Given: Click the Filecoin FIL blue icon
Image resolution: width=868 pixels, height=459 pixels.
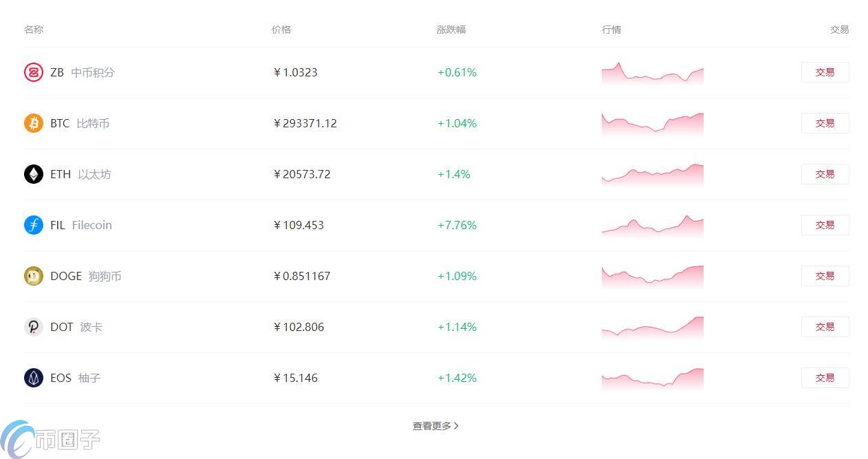Looking at the screenshot, I should point(34,225).
